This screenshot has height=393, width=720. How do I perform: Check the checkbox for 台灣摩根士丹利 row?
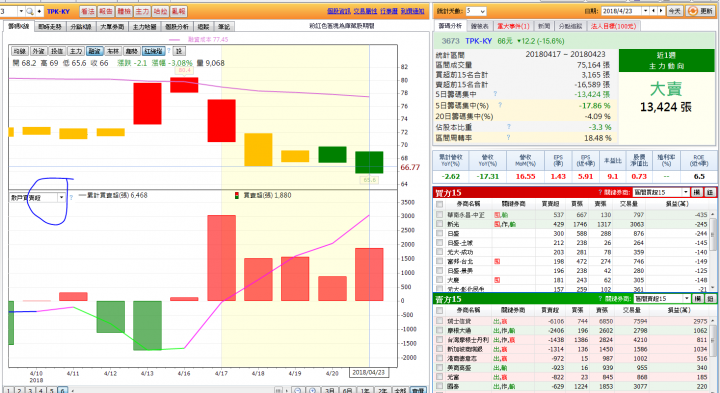tap(440, 340)
